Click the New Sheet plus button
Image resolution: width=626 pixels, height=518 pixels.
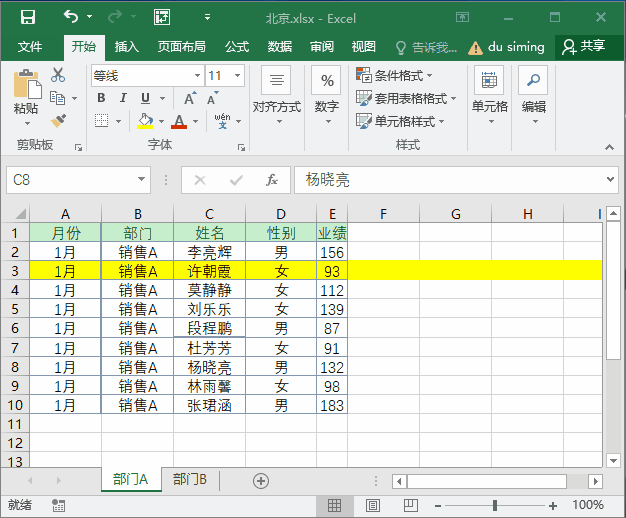261,481
